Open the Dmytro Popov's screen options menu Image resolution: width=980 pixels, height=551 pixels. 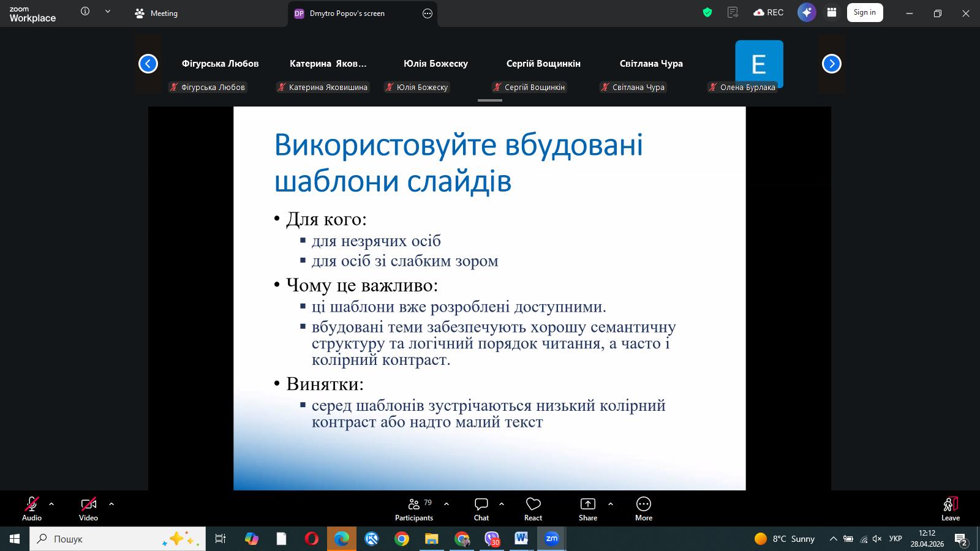[428, 13]
